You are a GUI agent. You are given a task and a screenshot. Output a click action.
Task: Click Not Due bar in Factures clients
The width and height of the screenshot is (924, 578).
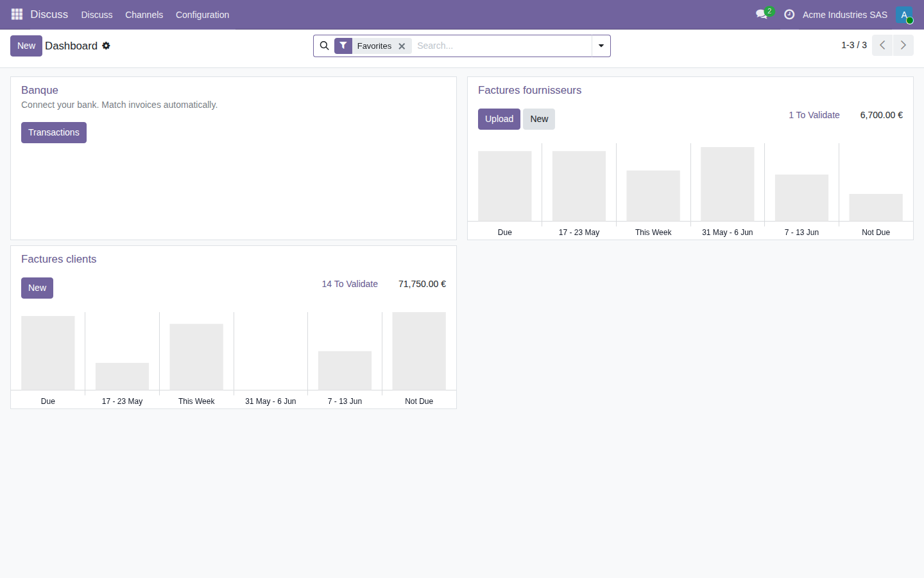419,351
